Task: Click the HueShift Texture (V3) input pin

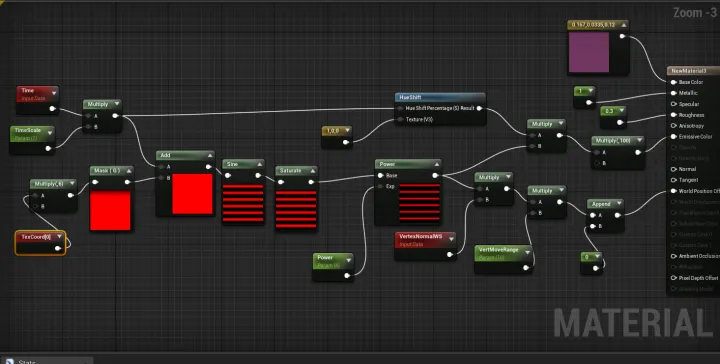Action: [400, 119]
